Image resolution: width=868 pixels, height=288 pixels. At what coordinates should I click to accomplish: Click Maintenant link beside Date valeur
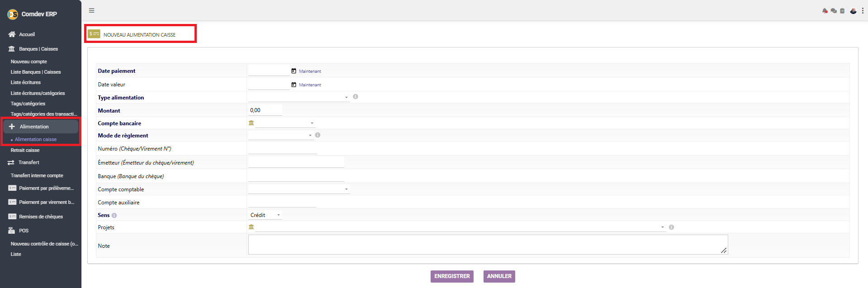click(x=310, y=85)
